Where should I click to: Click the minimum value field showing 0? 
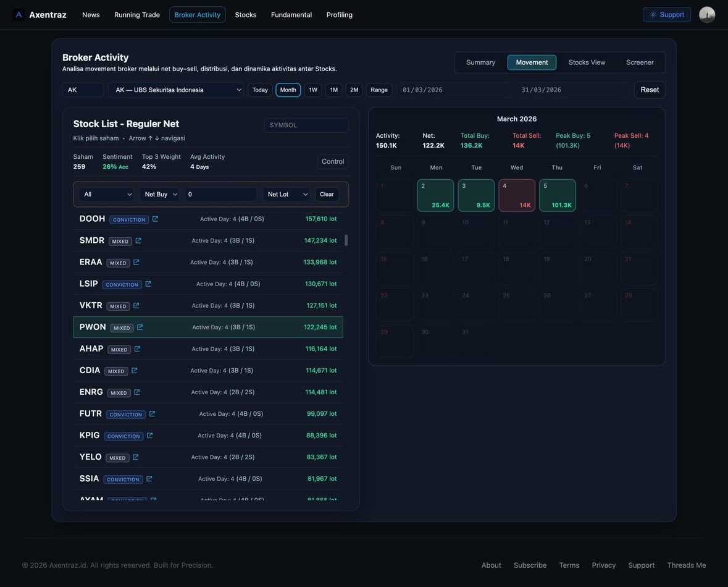pos(220,194)
